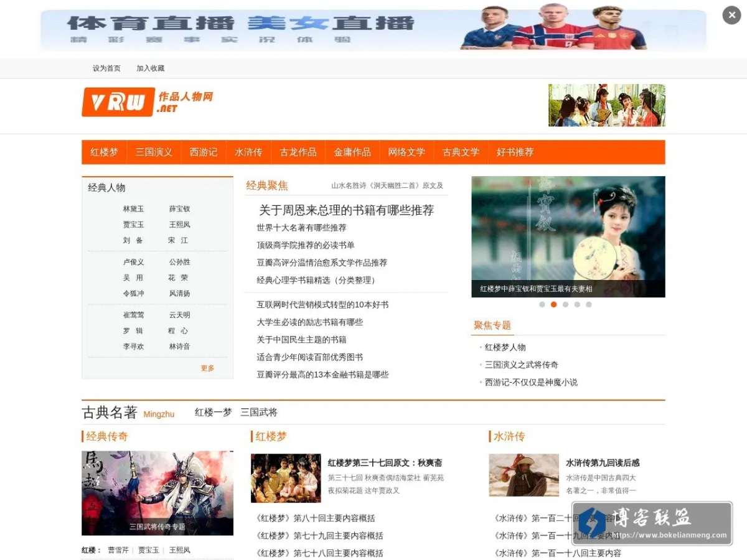Select character 薛宝钗

click(179, 209)
